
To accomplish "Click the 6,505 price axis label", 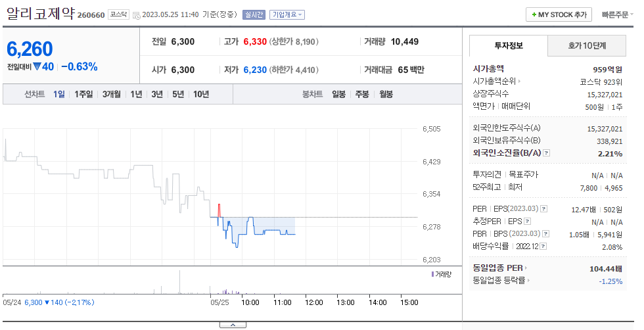I will click(x=431, y=129).
